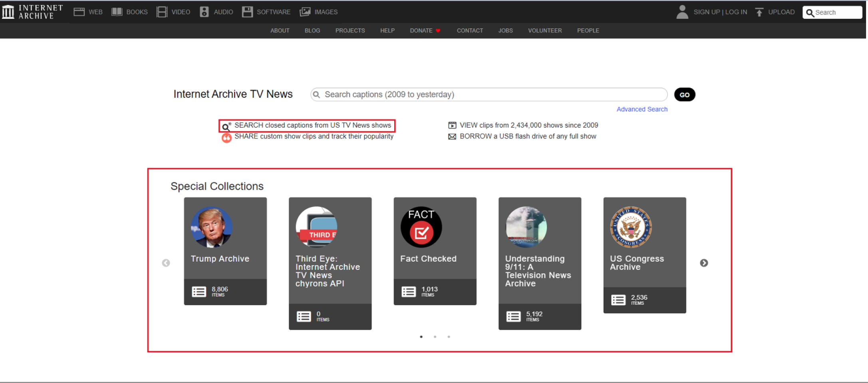Click the Trump Archive title
Screen dimensions: 868x383
[220, 259]
